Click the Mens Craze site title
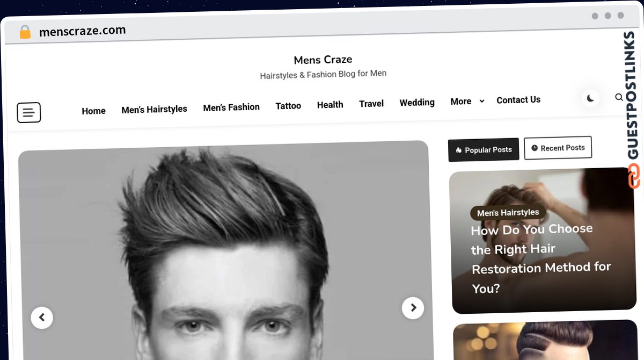 [323, 60]
